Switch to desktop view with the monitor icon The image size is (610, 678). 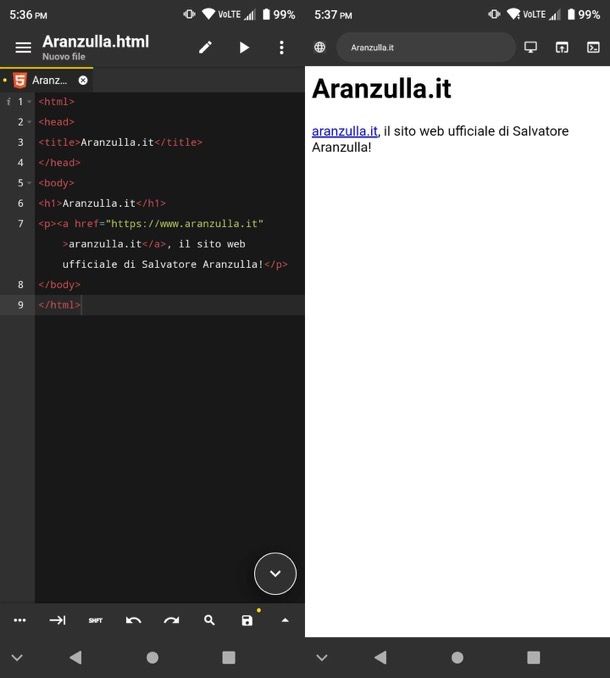530,47
